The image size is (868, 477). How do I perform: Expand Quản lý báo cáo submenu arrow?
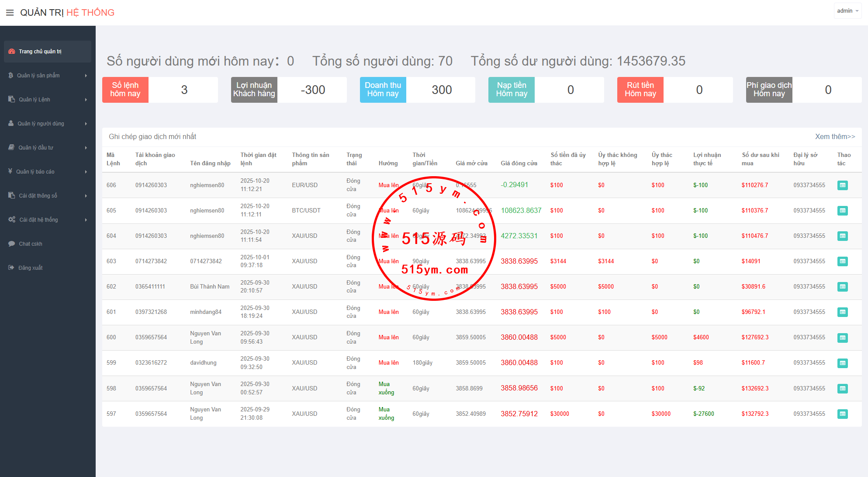(x=86, y=172)
